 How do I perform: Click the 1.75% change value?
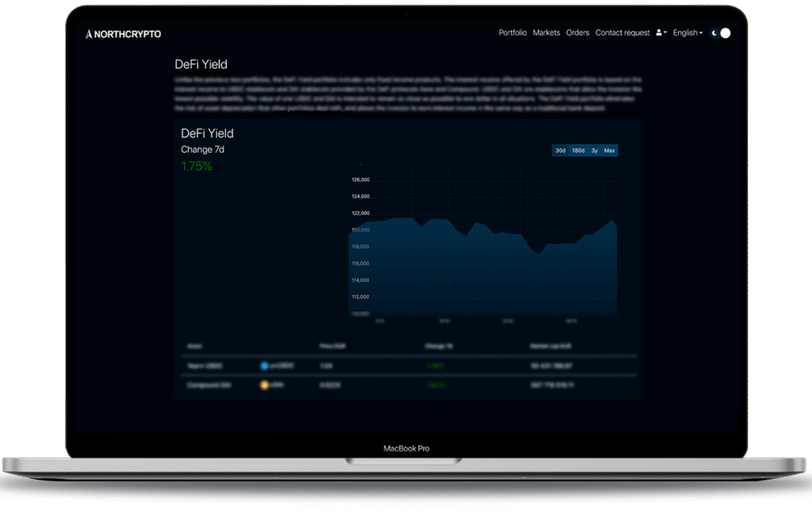pos(197,167)
